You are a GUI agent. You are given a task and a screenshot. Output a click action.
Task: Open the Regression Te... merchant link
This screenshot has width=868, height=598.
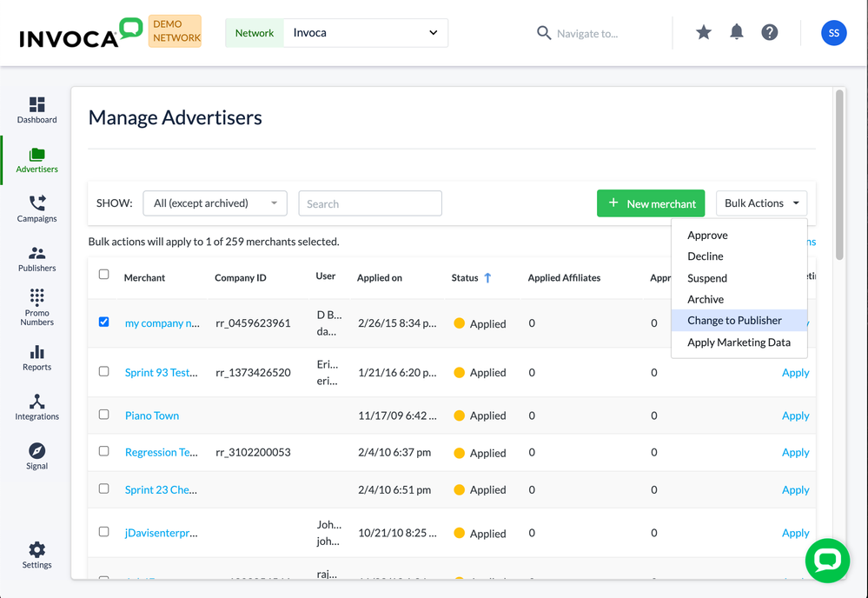pos(162,453)
